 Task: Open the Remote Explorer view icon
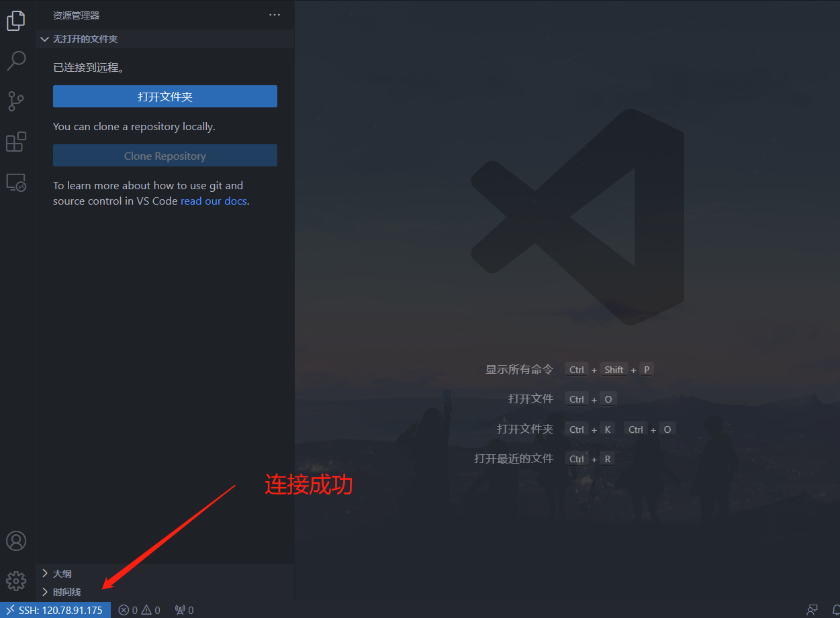pyautogui.click(x=16, y=182)
